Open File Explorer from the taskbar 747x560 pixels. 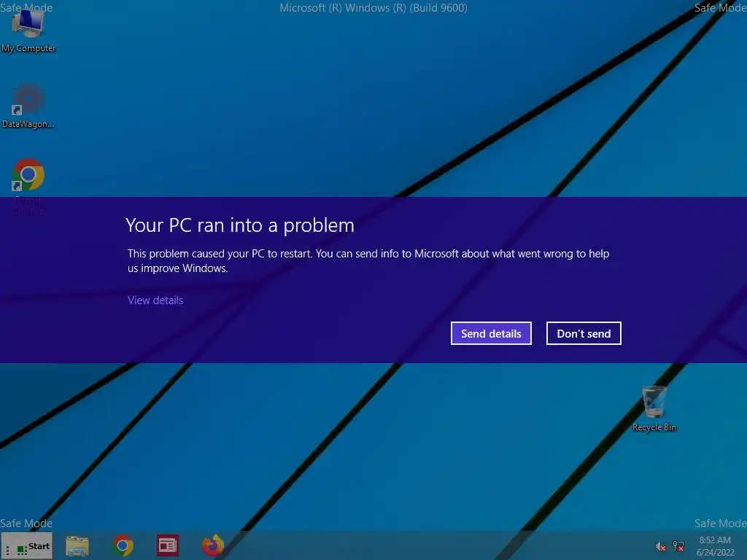pos(77,545)
